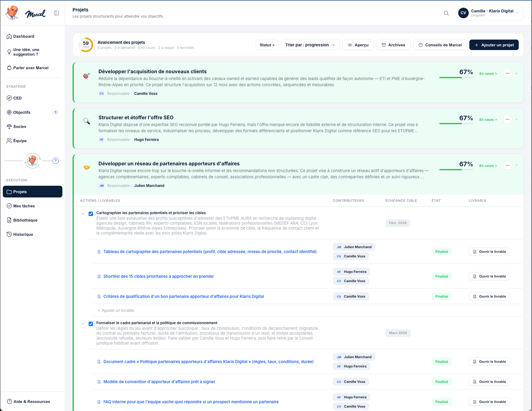Image resolution: width=532 pixels, height=411 pixels.
Task: Open Bibliothèque in the sidebar
Action: (32, 220)
